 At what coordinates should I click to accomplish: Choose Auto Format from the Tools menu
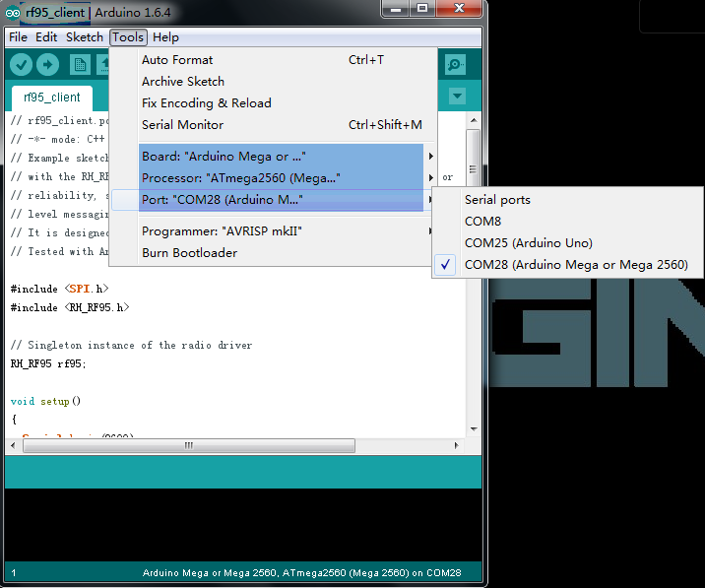click(x=273, y=60)
